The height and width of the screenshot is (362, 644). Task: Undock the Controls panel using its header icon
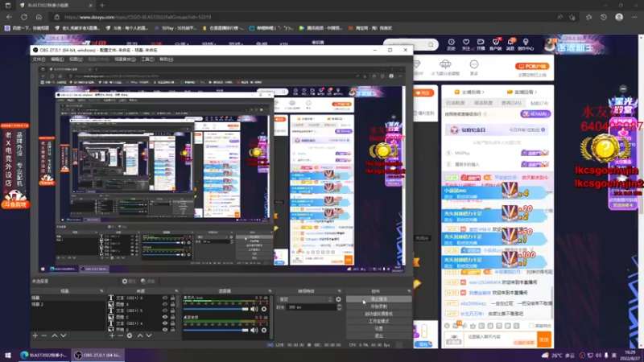(409, 291)
